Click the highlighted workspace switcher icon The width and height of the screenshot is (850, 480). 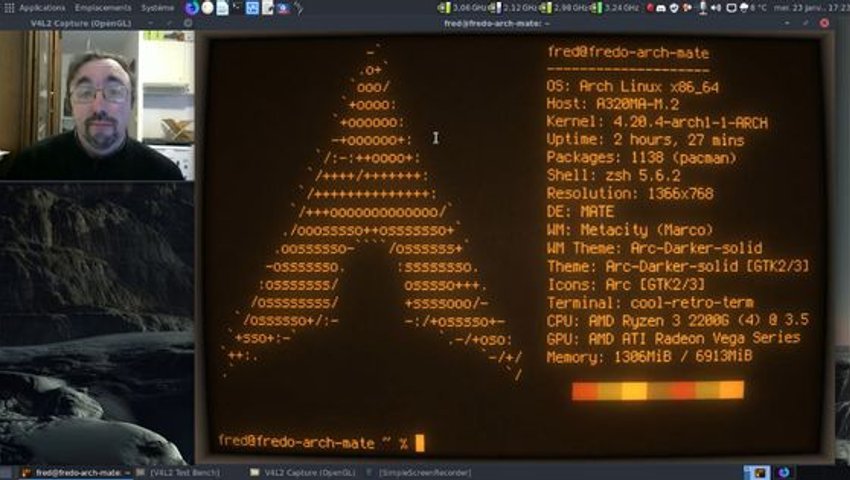click(757, 472)
